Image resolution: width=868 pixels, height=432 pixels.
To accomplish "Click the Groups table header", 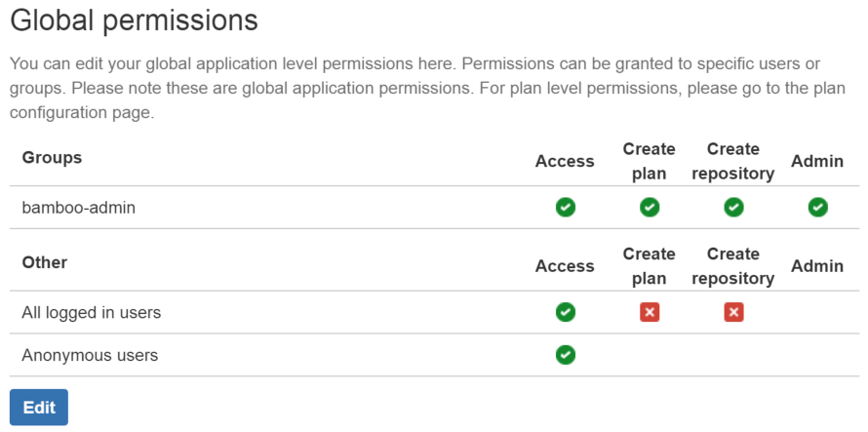I will (x=52, y=157).
